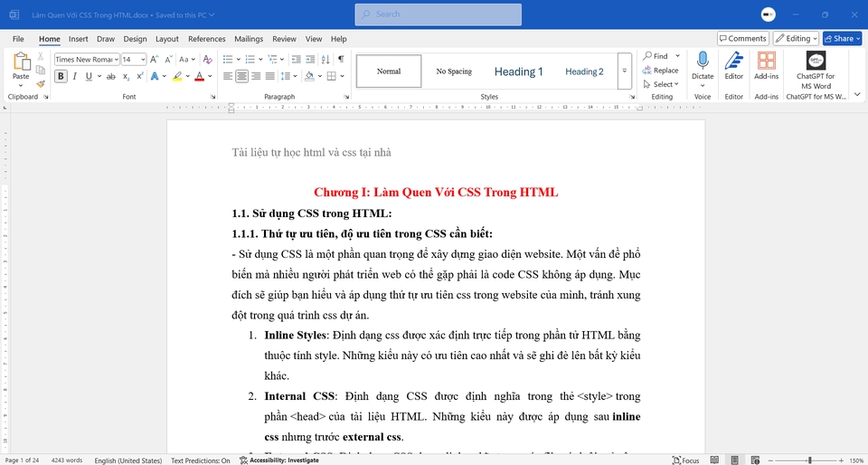Switch to the Layout tab
This screenshot has width=868, height=465.
tap(167, 39)
